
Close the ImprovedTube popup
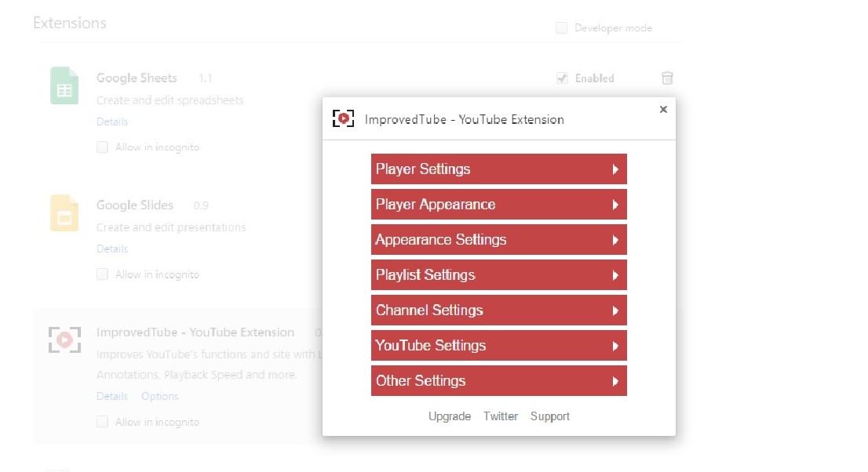pyautogui.click(x=663, y=109)
